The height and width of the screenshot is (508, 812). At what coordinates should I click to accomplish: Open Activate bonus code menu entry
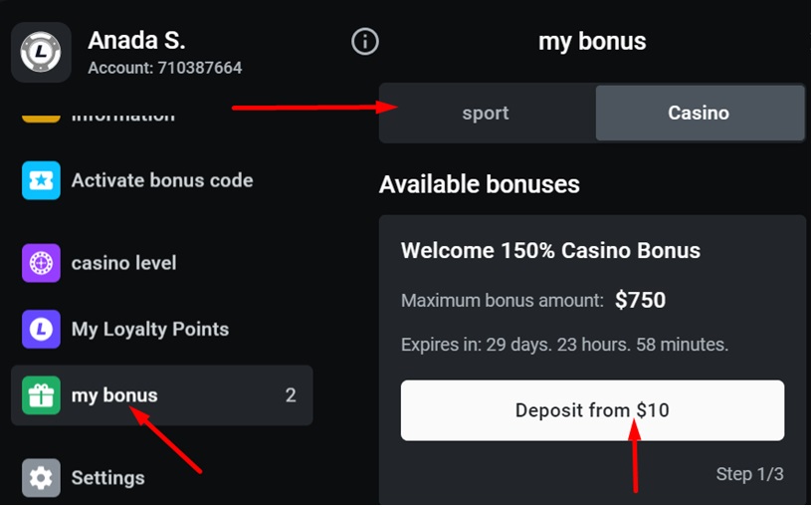click(x=162, y=181)
